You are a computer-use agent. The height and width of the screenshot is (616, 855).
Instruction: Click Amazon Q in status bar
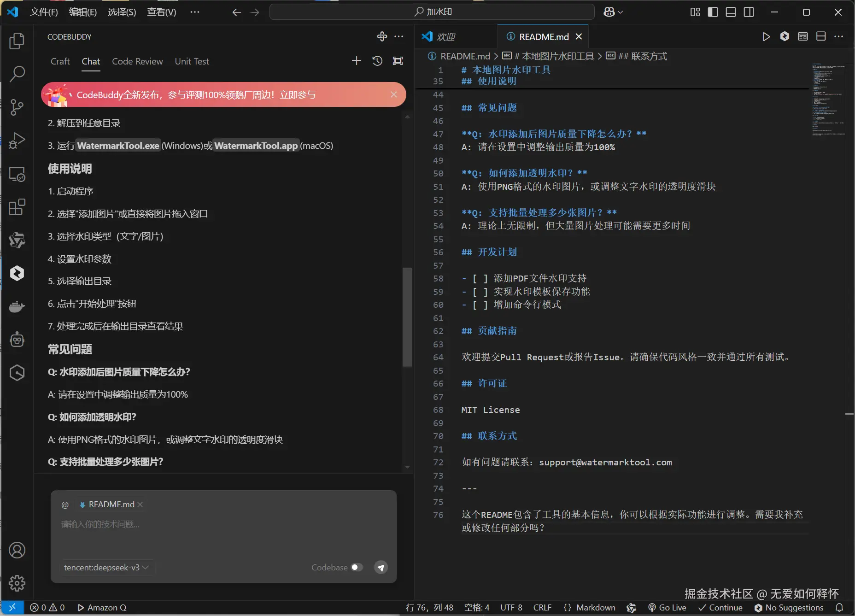click(x=102, y=608)
